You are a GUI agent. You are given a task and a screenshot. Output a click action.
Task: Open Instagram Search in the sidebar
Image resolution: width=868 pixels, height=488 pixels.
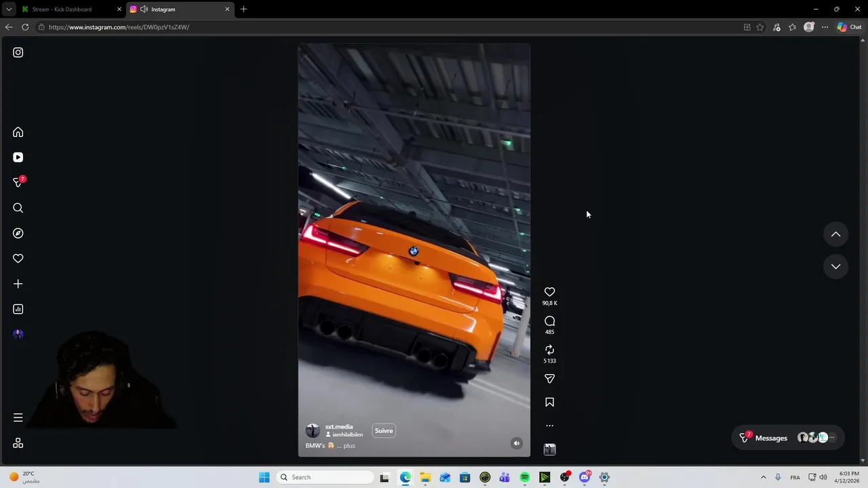click(x=18, y=208)
